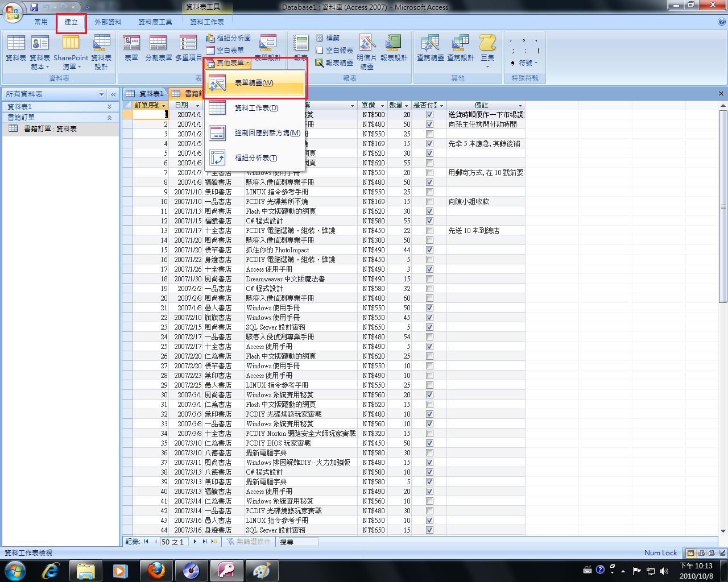Image resolution: width=728 pixels, height=582 pixels.
Task: Select 樞紐分析表 (PivotTable) menu item
Action: coord(255,157)
